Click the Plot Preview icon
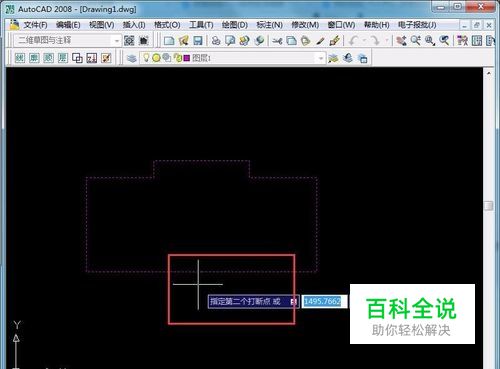This screenshot has height=369, width=500. point(230,41)
